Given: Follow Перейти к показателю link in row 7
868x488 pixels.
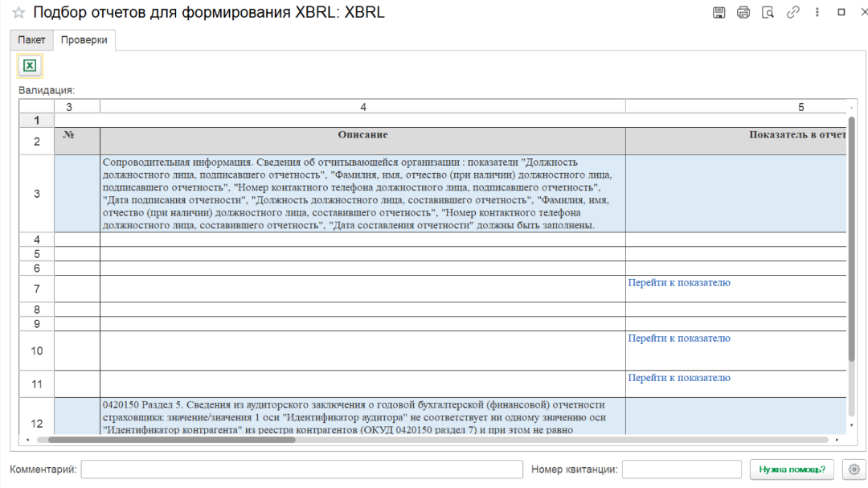Looking at the screenshot, I should pyautogui.click(x=678, y=282).
